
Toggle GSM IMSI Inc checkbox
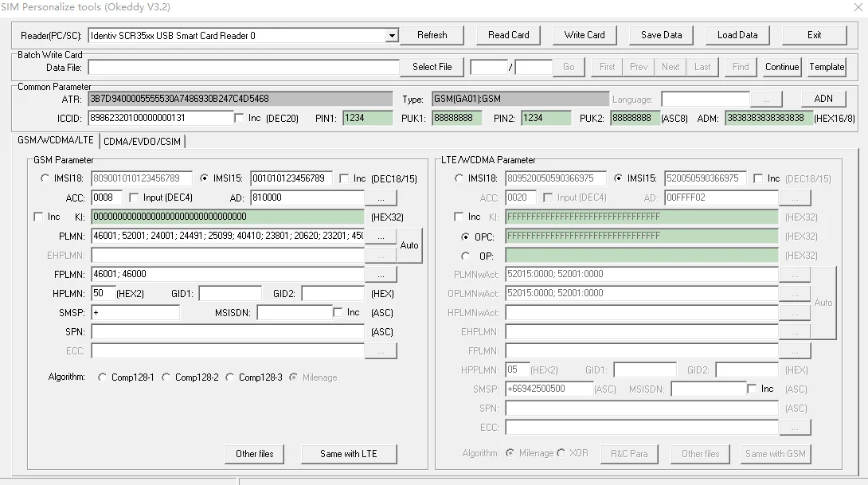coord(344,178)
